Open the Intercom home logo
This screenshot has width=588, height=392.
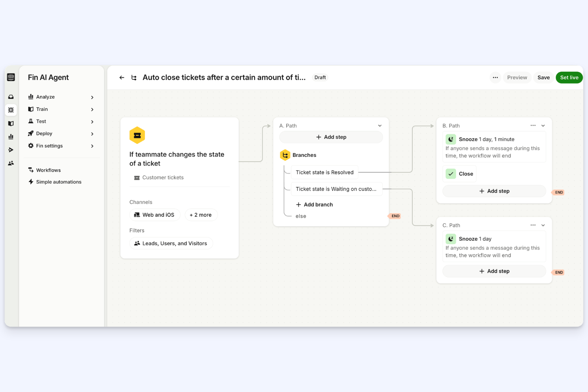point(11,77)
